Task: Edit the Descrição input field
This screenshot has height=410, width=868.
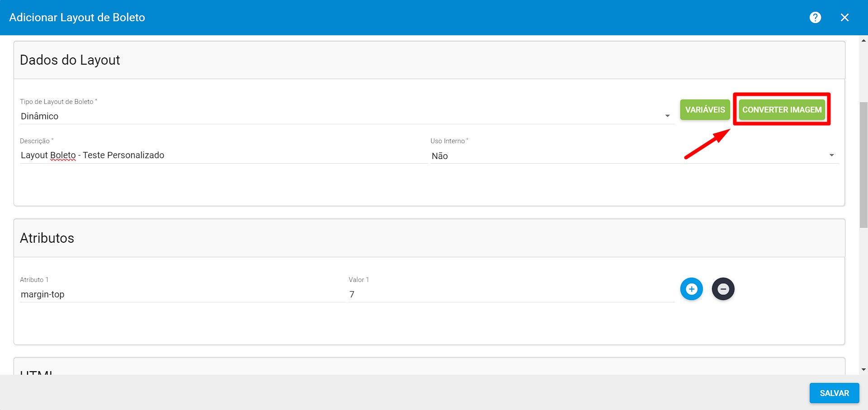Action: click(223, 156)
